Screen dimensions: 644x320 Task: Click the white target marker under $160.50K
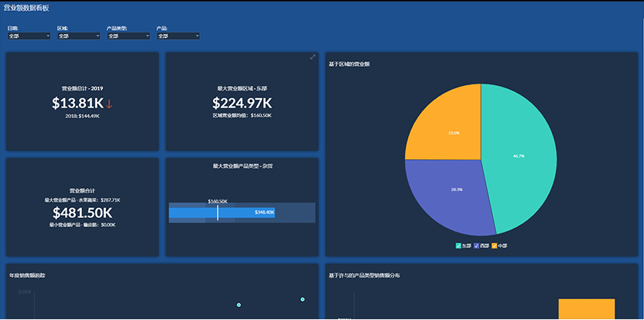point(217,213)
